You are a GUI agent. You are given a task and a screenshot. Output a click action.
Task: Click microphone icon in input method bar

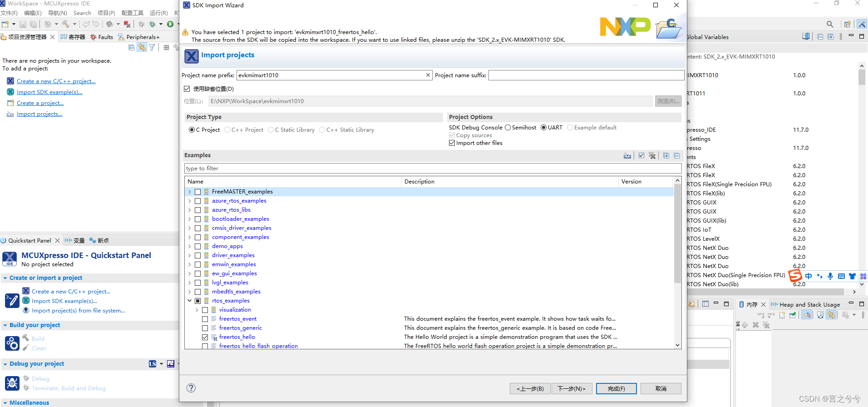click(x=830, y=276)
